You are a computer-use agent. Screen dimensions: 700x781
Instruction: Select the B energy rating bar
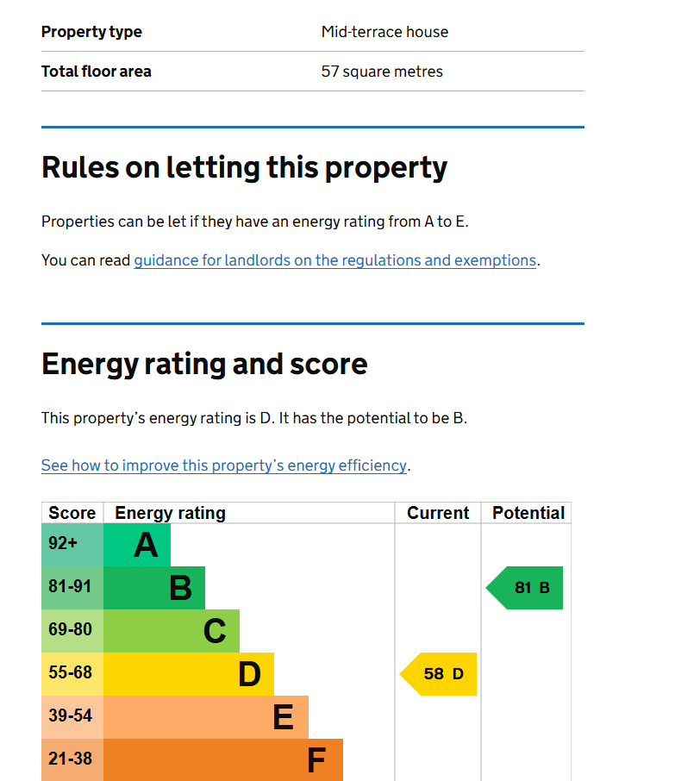coord(154,588)
